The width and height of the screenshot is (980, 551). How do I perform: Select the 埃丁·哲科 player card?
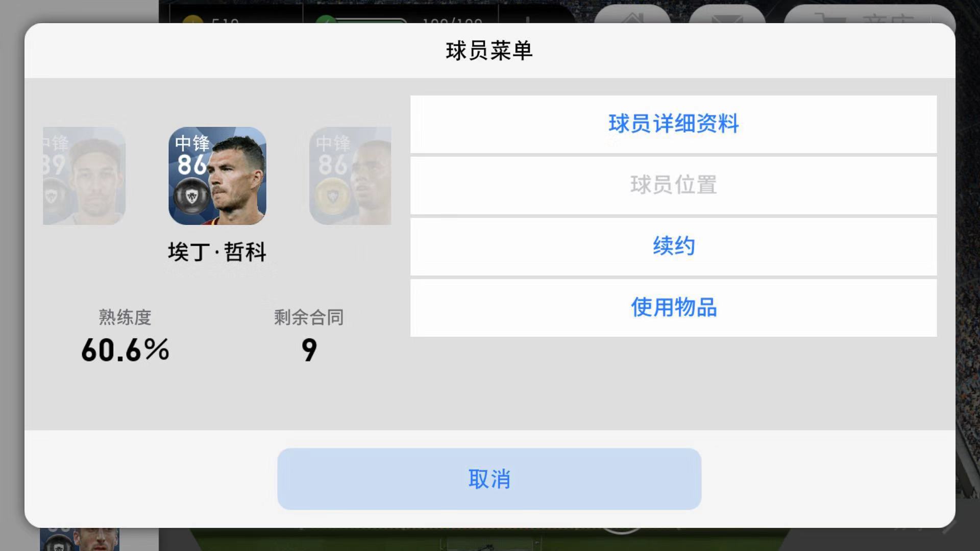[x=217, y=176]
